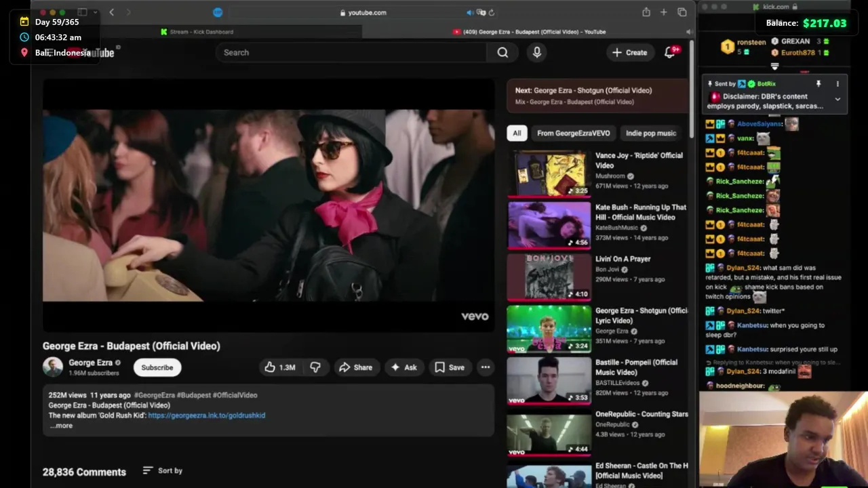Save video to a playlist
Screen dimensions: 868x488
tap(450, 367)
